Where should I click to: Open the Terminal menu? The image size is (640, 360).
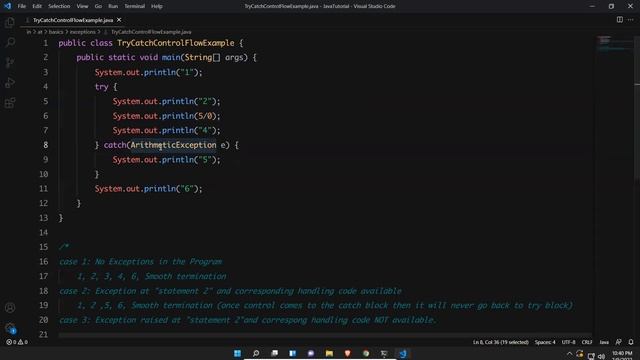tap(135, 6)
